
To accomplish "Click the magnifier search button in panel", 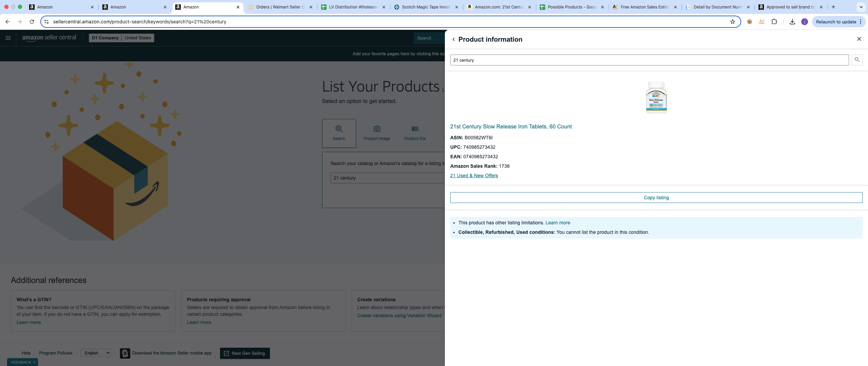I will coord(857,60).
